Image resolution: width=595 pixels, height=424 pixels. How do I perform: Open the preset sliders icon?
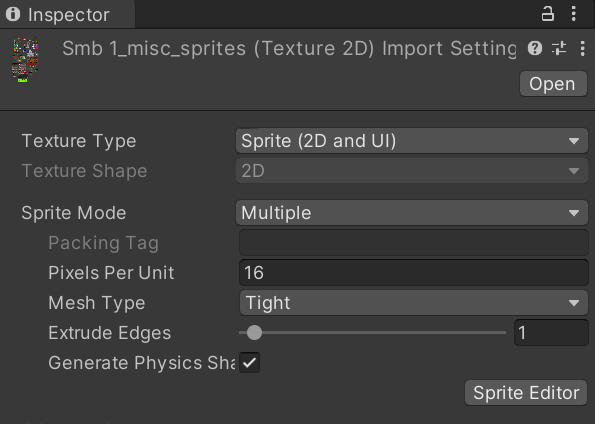(559, 49)
